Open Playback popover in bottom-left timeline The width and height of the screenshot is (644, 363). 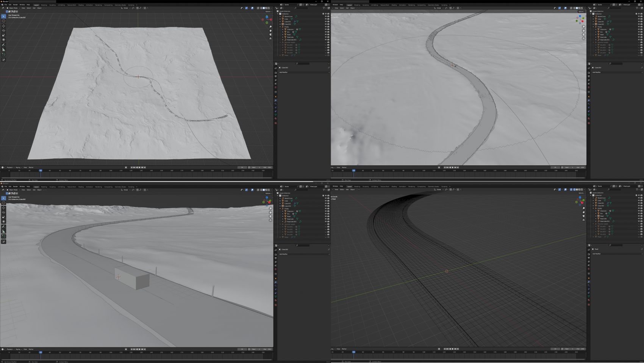(x=10, y=349)
